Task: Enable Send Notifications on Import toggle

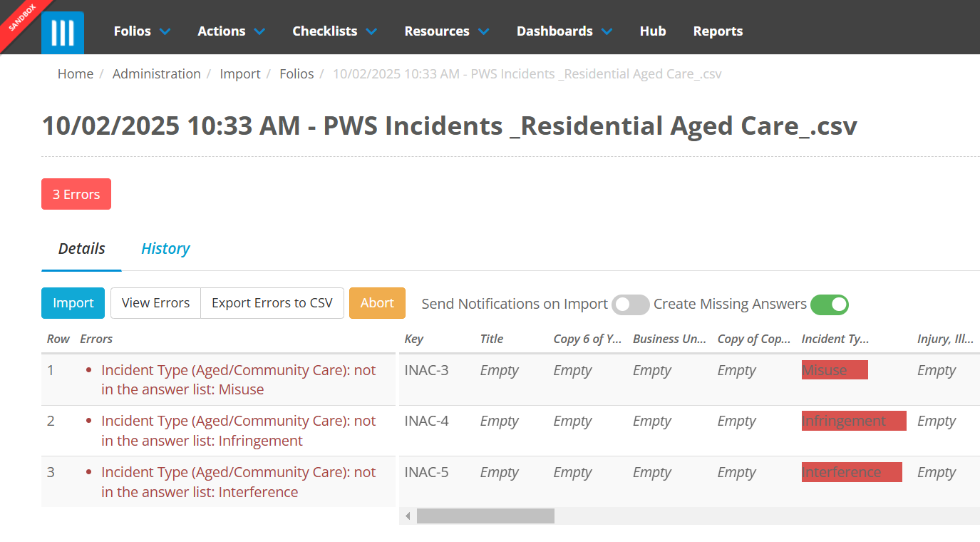Action: (x=630, y=305)
